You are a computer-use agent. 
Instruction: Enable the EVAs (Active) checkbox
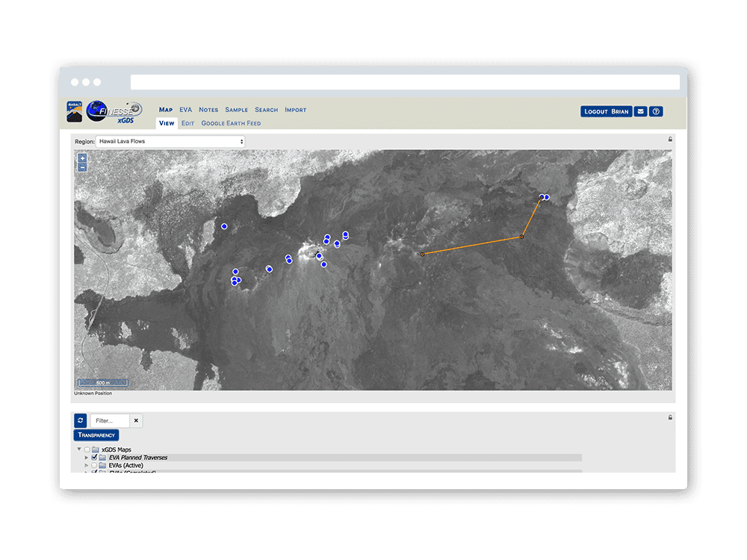[x=94, y=466]
